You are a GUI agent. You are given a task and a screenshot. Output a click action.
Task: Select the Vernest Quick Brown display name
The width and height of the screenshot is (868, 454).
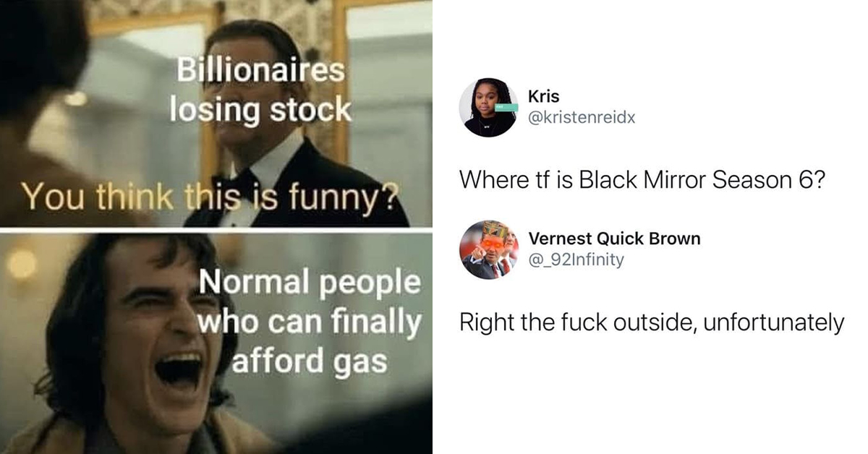click(x=615, y=239)
